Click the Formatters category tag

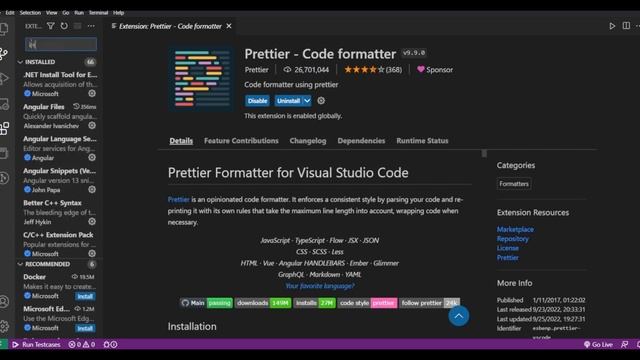click(514, 184)
